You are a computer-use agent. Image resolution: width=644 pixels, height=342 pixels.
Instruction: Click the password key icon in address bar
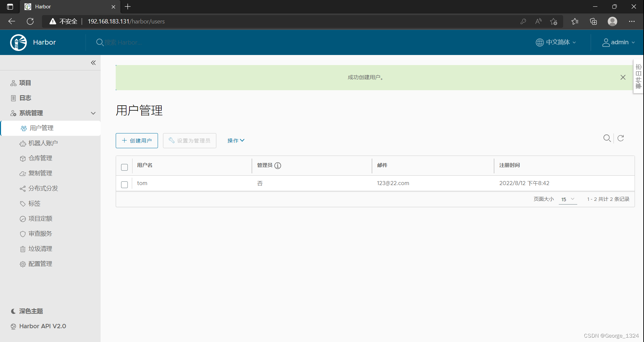click(523, 21)
